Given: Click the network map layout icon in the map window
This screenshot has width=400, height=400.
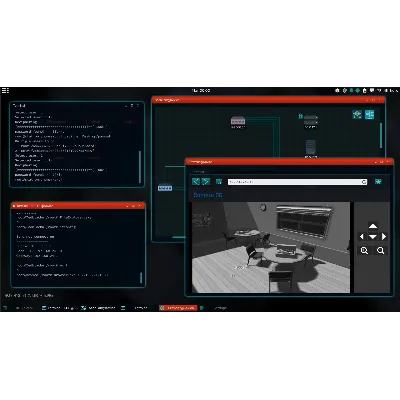Looking at the screenshot, I should 357,114.
